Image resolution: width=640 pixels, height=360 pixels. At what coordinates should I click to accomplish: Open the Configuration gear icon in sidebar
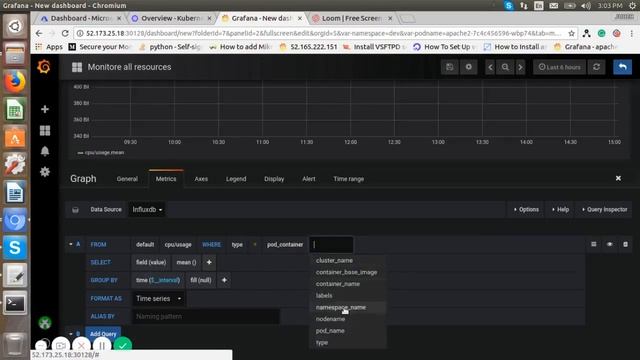tap(45, 172)
